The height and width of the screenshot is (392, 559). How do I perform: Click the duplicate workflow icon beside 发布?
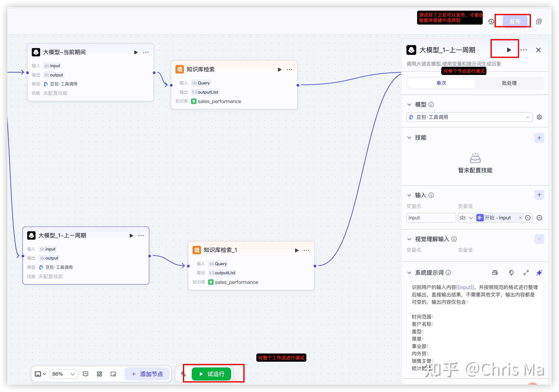538,22
